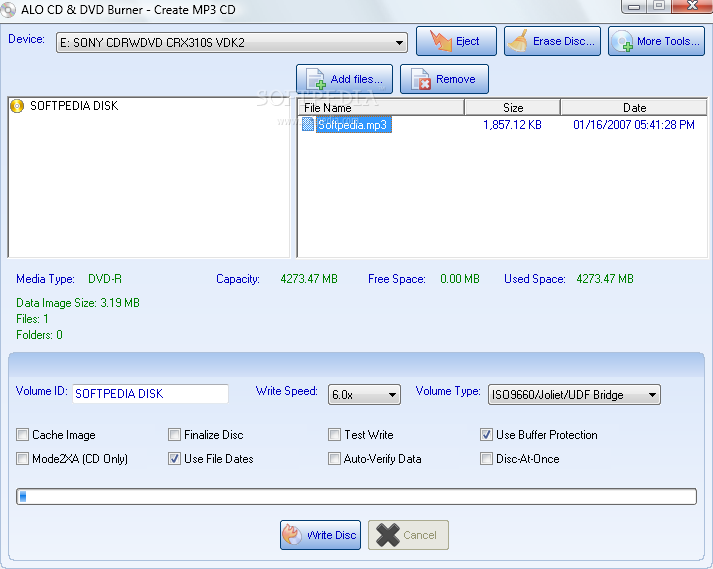Enable Cache Image checkbox
Viewport: 713px width, 569px height.
[x=22, y=435]
